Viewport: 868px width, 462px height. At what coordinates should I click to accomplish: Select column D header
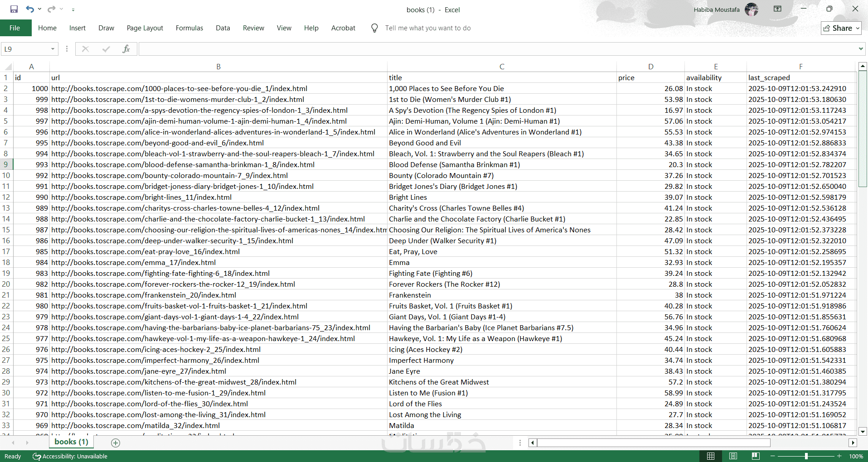650,67
